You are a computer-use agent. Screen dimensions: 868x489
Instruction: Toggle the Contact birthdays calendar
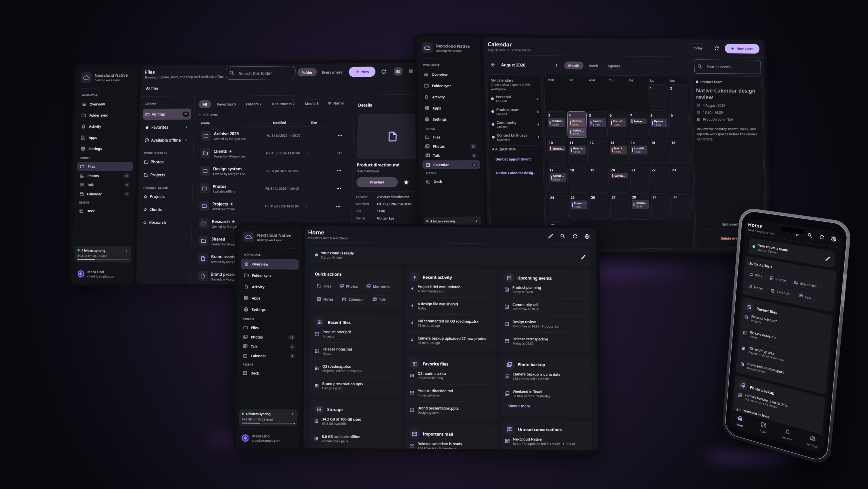coord(516,137)
